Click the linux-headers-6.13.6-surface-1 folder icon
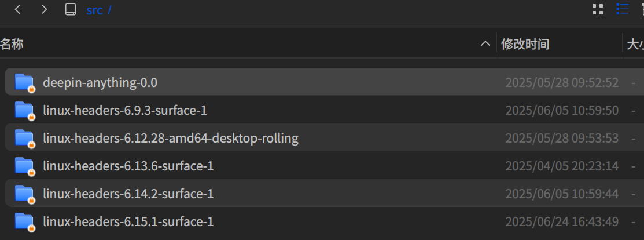The height and width of the screenshot is (240, 644). click(x=24, y=166)
